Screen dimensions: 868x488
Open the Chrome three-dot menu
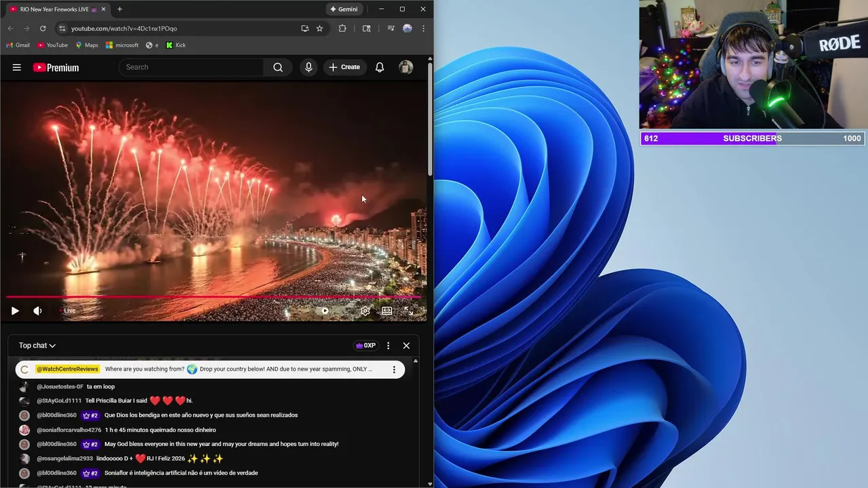[423, 28]
